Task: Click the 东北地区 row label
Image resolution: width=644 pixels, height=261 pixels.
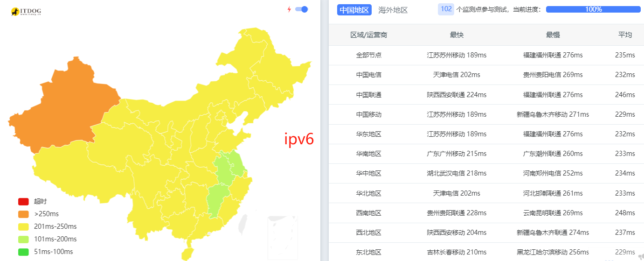Action: point(369,252)
